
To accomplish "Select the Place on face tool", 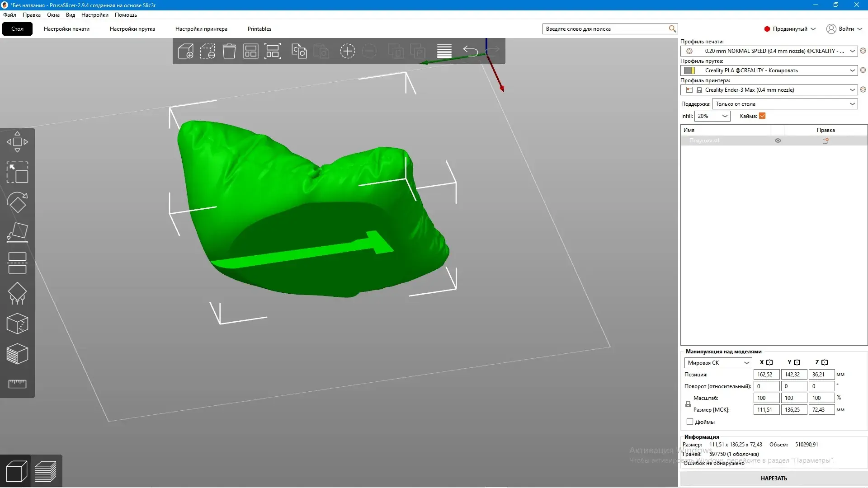I will coord(17,233).
